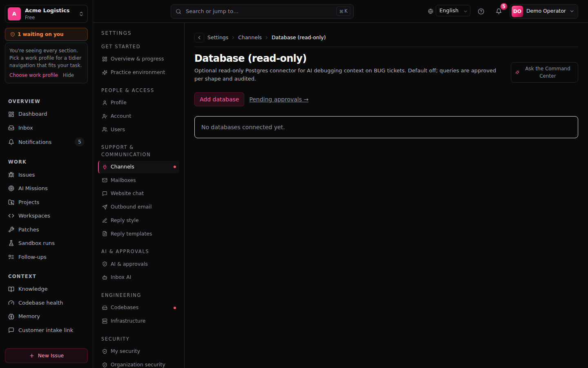Image resolution: width=588 pixels, height=368 pixels.
Task: Open Infrastructure settings
Action: (138, 321)
